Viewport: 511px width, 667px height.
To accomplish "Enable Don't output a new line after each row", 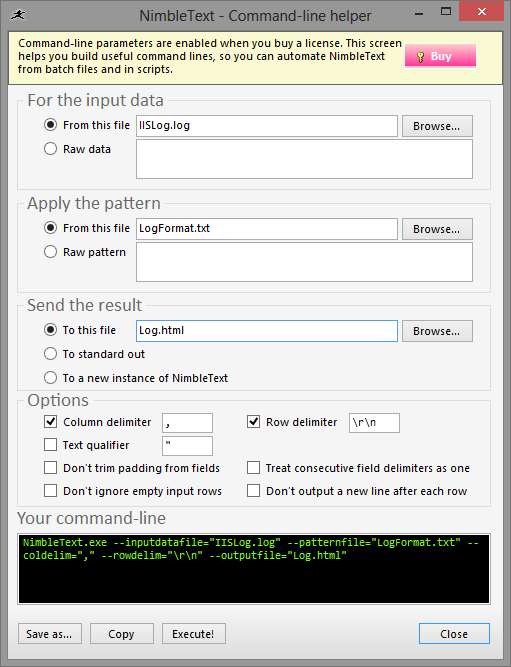I will point(253,491).
